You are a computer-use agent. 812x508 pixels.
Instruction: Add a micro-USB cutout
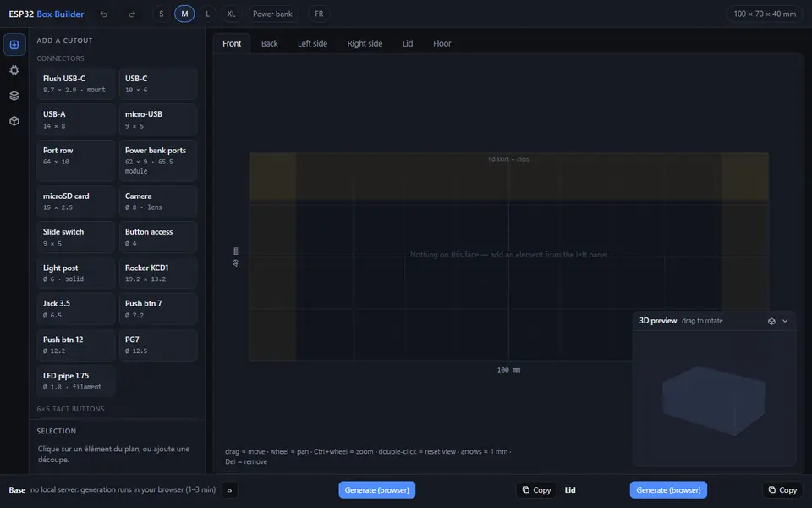[x=158, y=119]
